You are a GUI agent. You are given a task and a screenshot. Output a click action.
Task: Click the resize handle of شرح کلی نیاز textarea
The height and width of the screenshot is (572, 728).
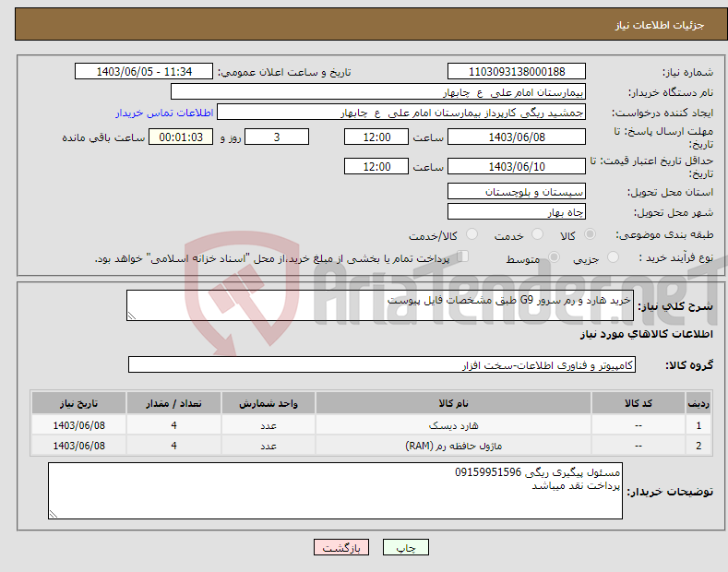coord(132,316)
